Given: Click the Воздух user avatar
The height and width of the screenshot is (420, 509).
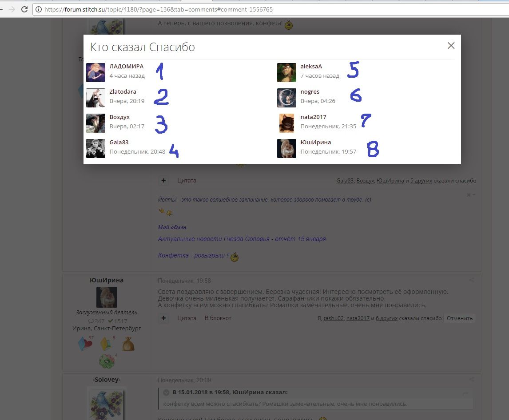Looking at the screenshot, I should [x=95, y=123].
